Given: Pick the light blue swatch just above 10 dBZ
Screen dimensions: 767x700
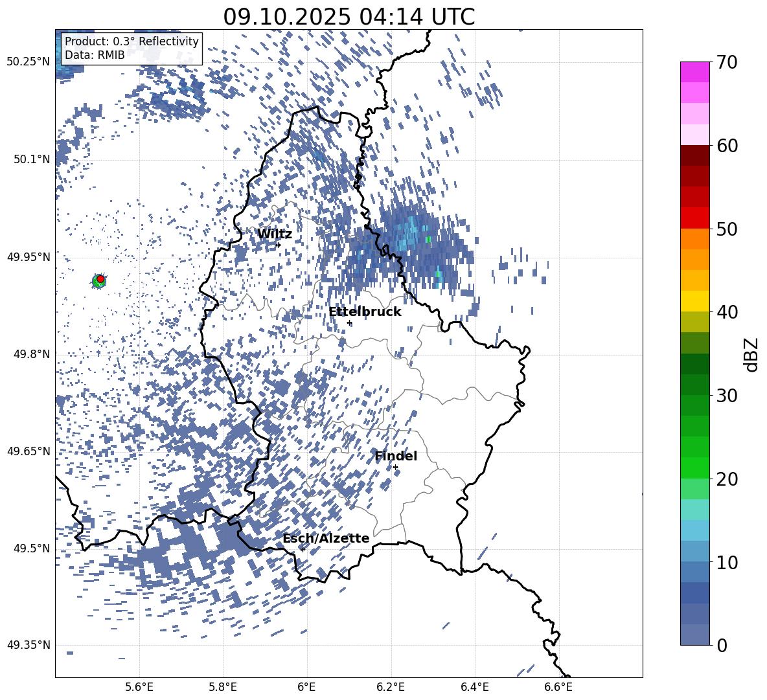Looking at the screenshot, I should [694, 551].
